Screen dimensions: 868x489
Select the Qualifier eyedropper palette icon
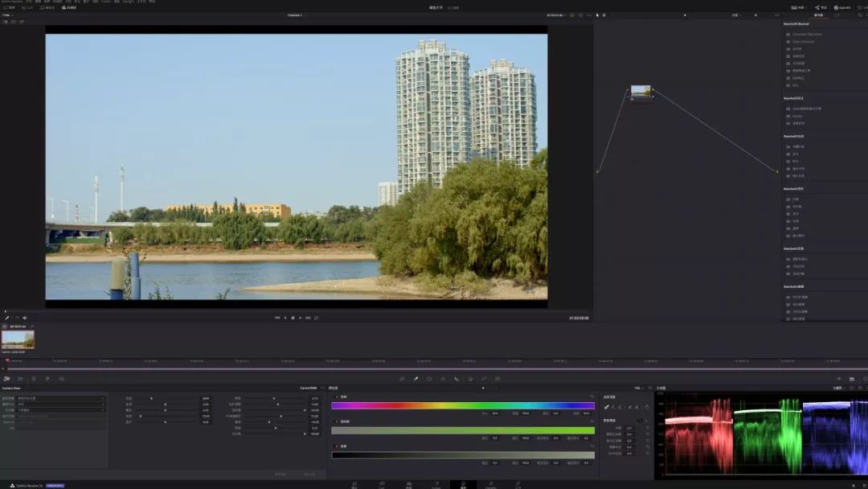(x=416, y=378)
